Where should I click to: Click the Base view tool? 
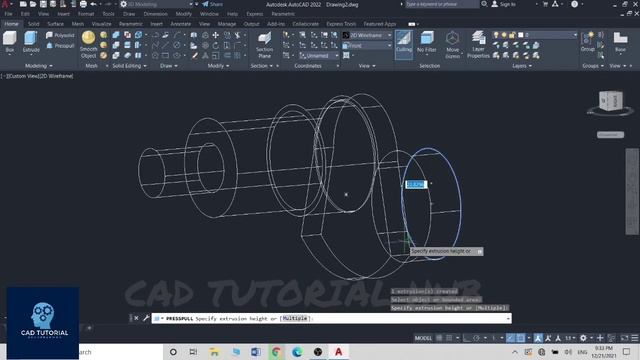[620, 42]
